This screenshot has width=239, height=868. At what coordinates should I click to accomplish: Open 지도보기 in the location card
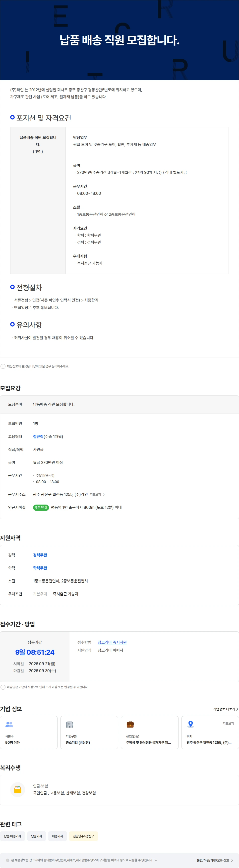pos(228,723)
